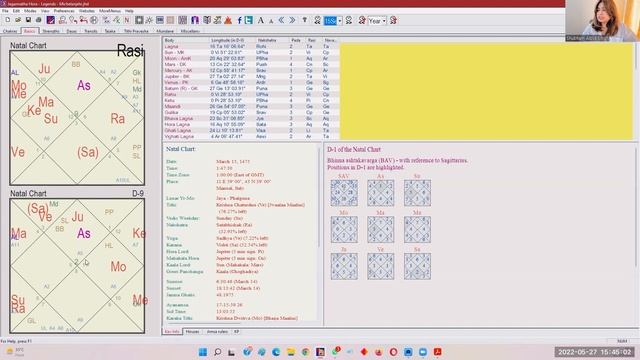Click the (Sa) label in Rasi chart

point(88,152)
